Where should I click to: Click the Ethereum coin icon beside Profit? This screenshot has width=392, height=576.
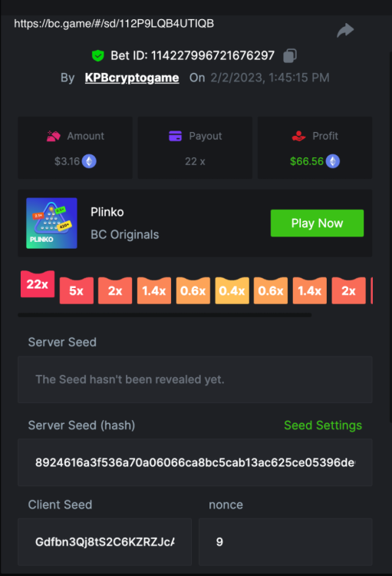[333, 161]
